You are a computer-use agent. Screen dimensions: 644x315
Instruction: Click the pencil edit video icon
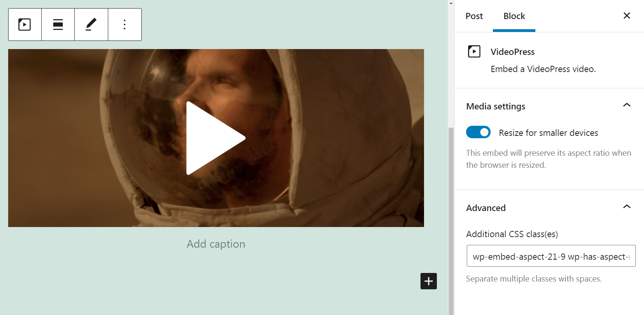tap(91, 25)
